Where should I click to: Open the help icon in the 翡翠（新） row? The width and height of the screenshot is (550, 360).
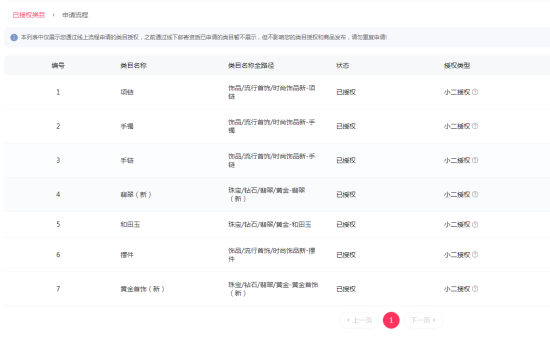click(x=475, y=194)
